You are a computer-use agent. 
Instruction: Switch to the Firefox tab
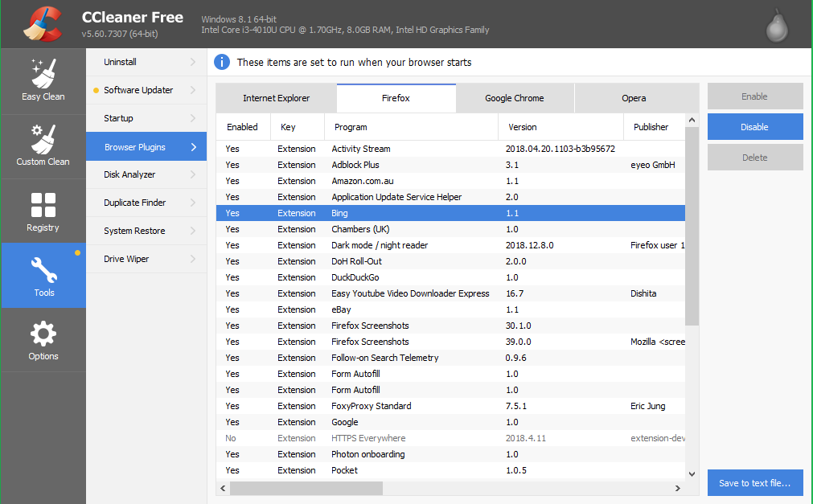[x=396, y=98]
